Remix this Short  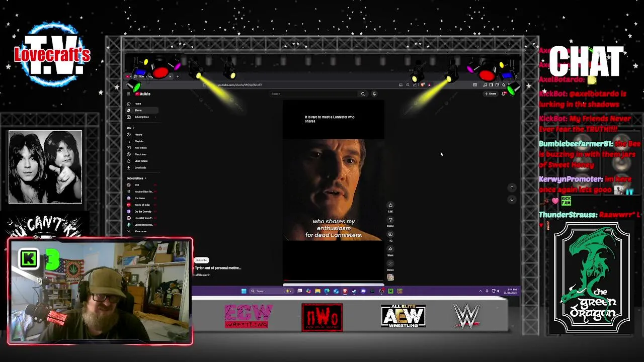[390, 263]
